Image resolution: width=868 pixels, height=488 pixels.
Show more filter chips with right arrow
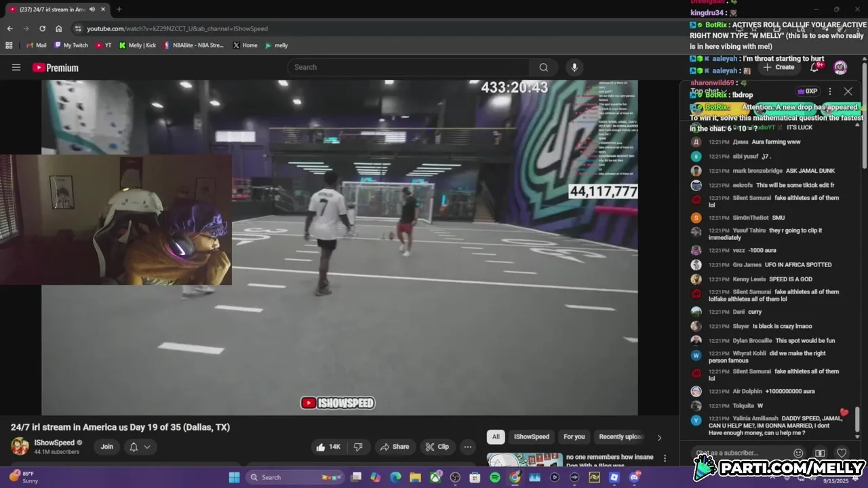tap(659, 437)
